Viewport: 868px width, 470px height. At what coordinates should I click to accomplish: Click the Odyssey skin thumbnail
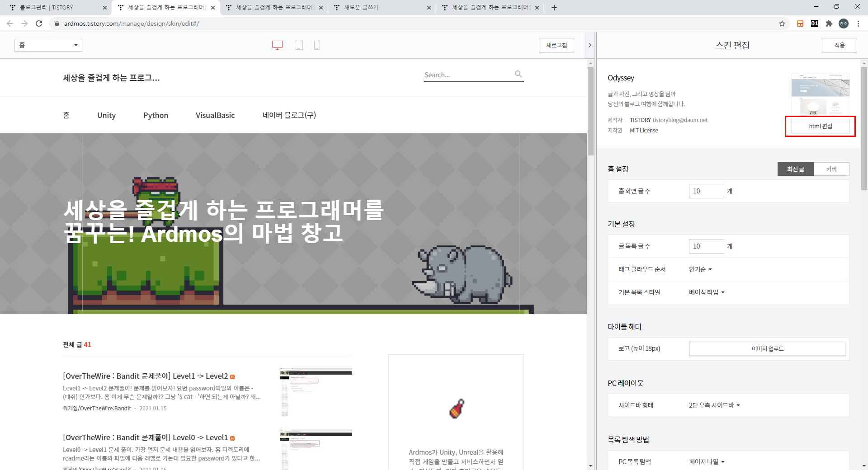click(x=820, y=94)
